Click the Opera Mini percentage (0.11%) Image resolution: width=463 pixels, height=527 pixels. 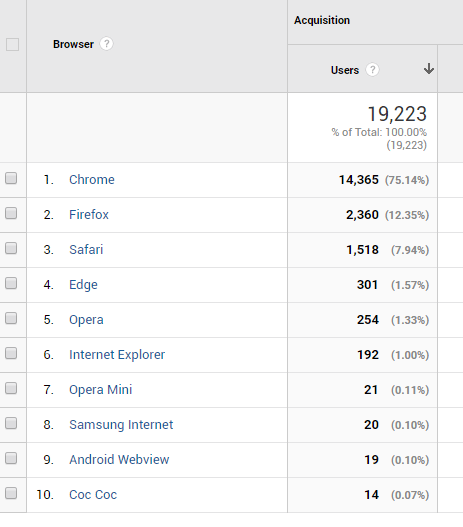(x=410, y=390)
